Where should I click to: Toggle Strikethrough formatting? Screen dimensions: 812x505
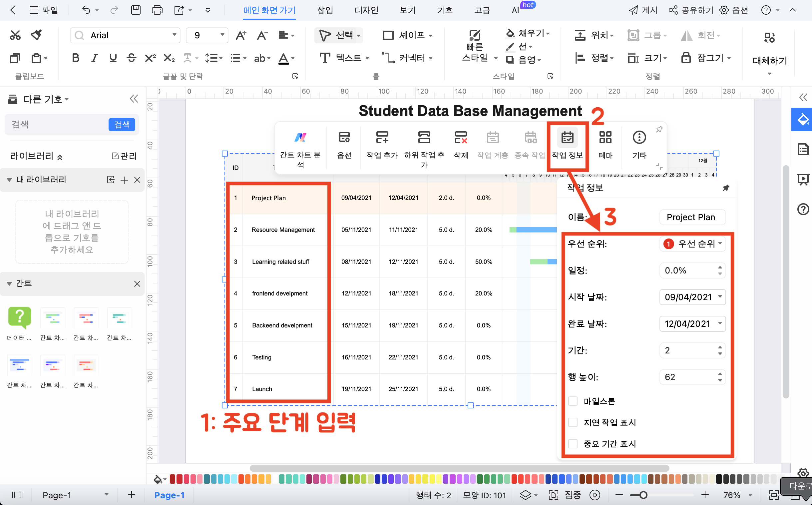tap(132, 58)
